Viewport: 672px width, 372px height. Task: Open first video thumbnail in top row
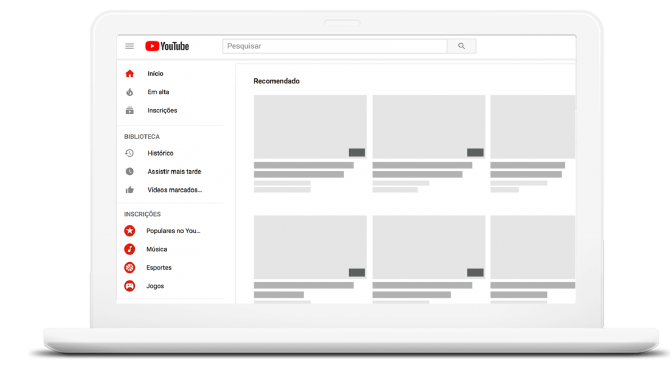tap(310, 127)
